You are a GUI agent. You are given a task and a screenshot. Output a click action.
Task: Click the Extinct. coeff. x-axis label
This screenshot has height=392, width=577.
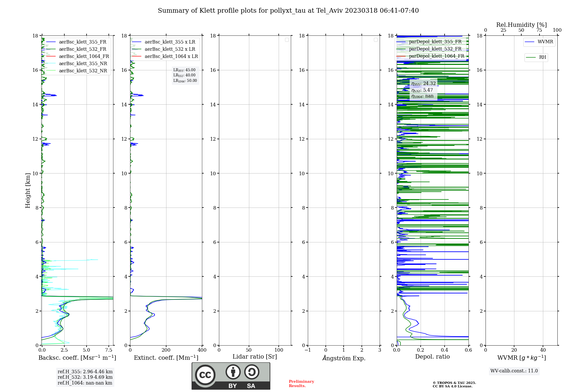(166, 358)
